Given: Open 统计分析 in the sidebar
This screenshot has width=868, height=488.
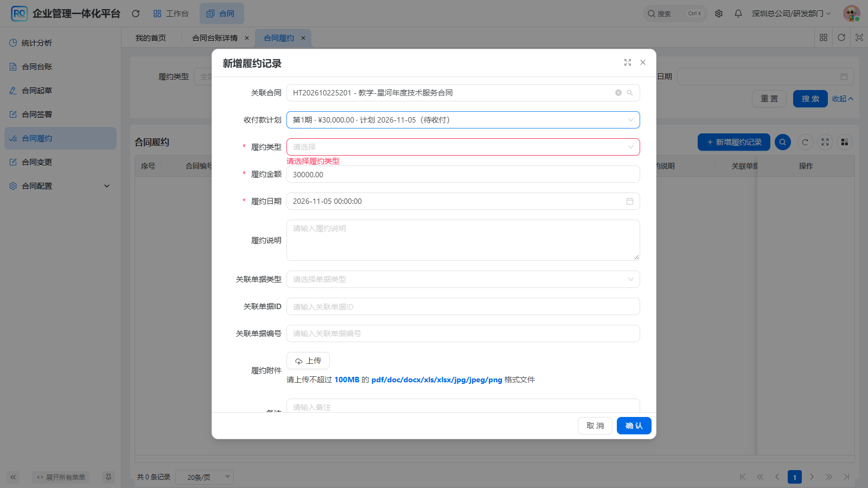Looking at the screenshot, I should tap(60, 43).
